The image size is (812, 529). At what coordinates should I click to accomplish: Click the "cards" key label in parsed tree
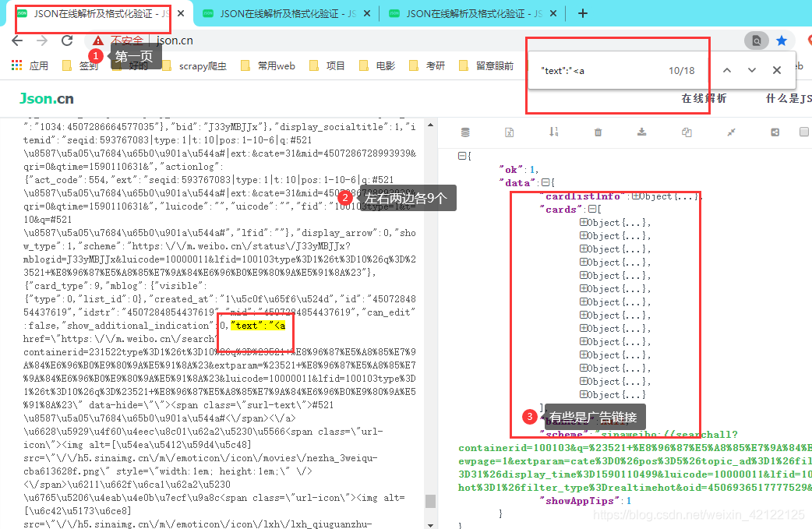(561, 209)
